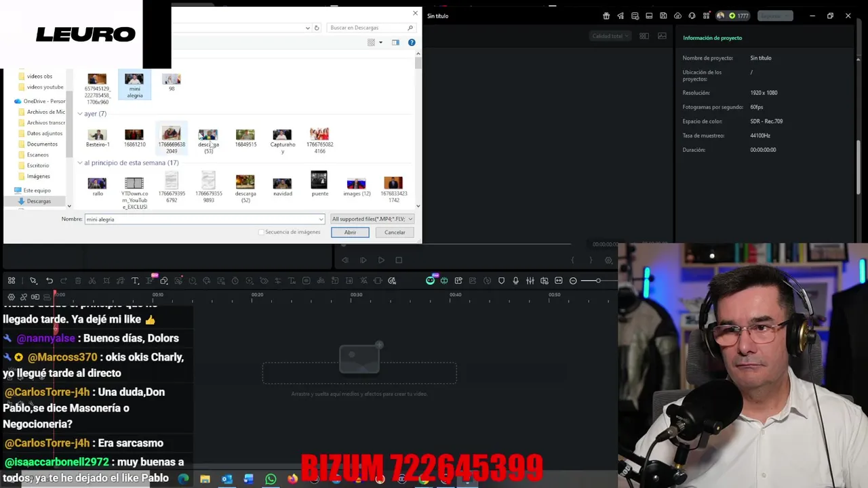Select the images (12) file

(x=356, y=186)
